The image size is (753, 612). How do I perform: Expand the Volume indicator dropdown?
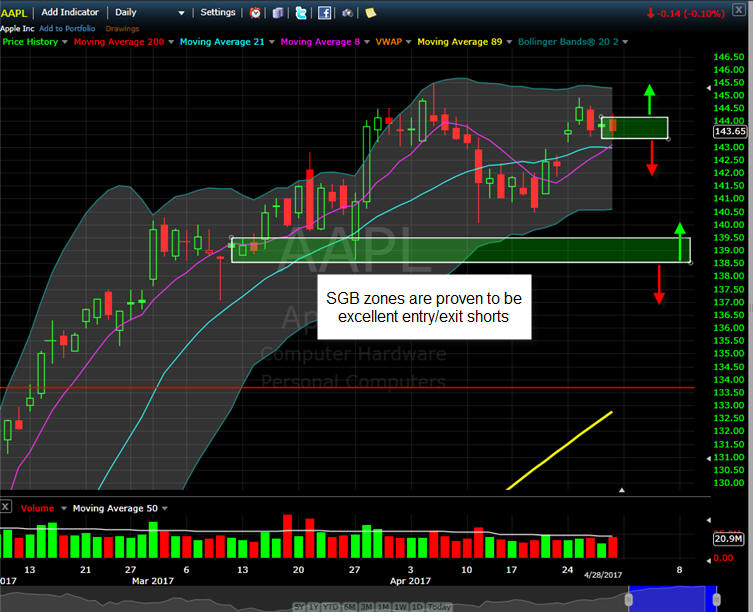63,508
